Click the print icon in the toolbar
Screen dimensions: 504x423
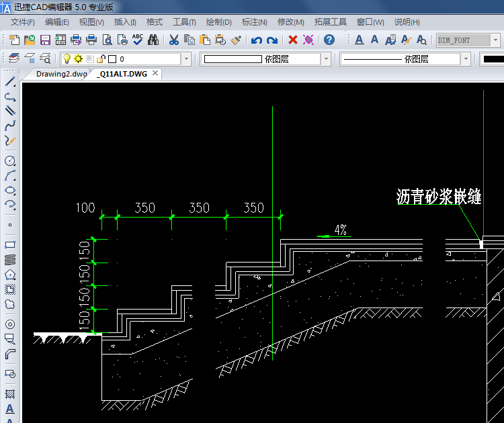pyautogui.click(x=91, y=40)
